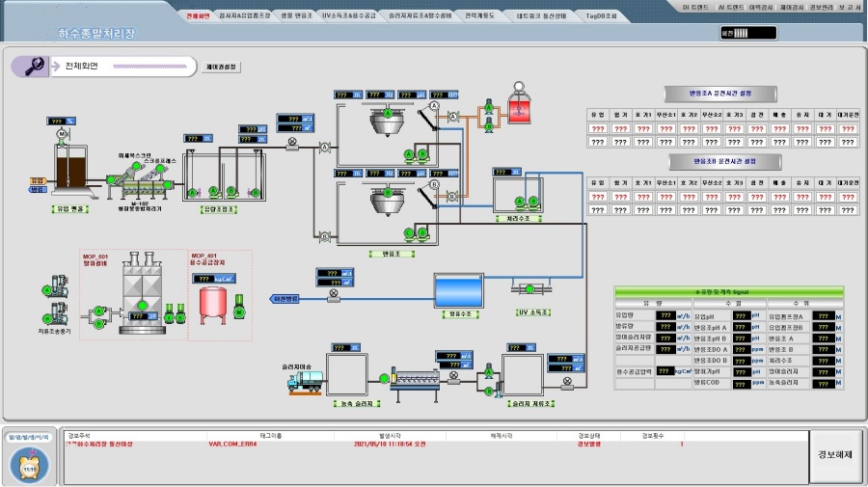Open the 전체화면 tab
This screenshot has width=868, height=487.
tap(198, 16)
